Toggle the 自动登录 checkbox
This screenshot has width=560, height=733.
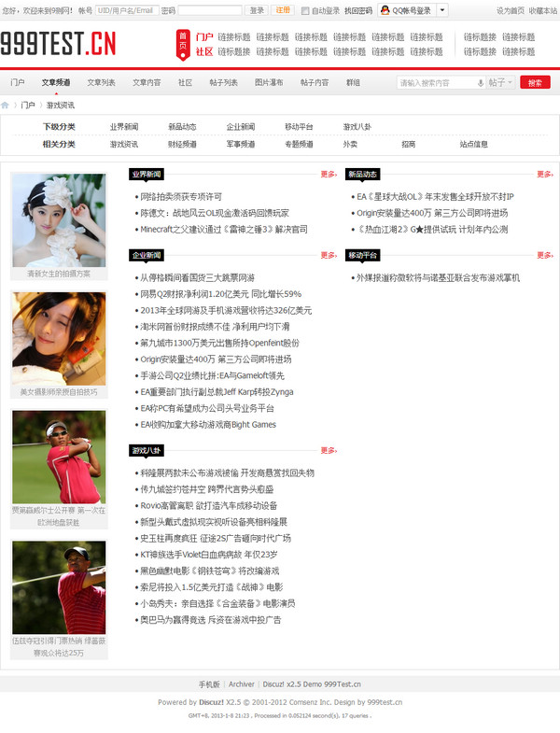click(305, 11)
